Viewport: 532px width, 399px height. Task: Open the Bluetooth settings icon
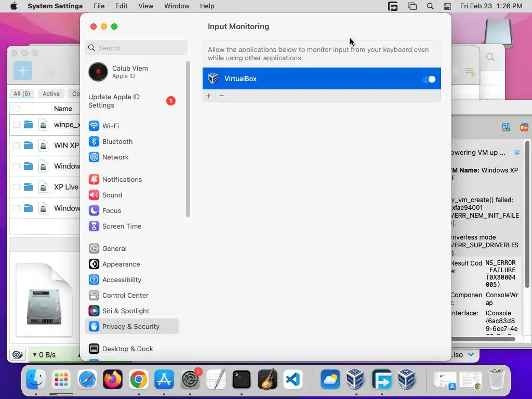[94, 141]
